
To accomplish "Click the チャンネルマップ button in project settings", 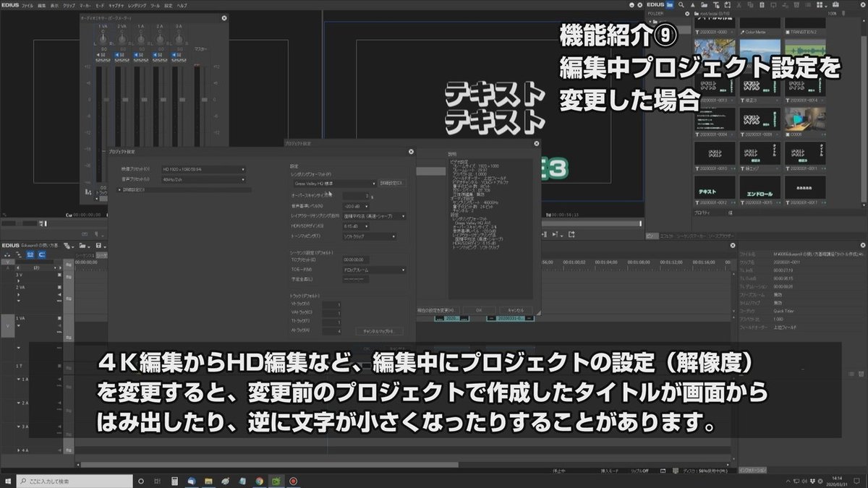I will (378, 330).
